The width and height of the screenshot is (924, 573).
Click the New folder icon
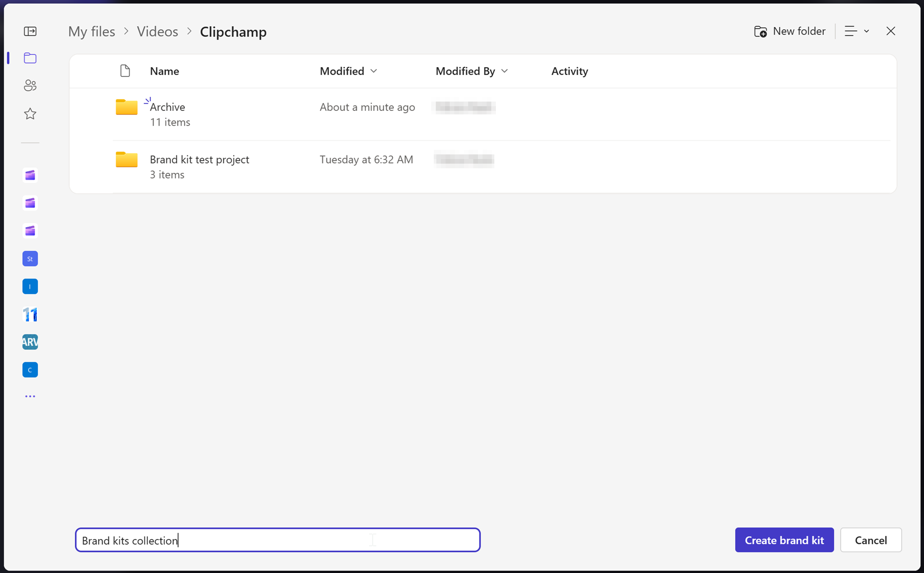point(760,31)
